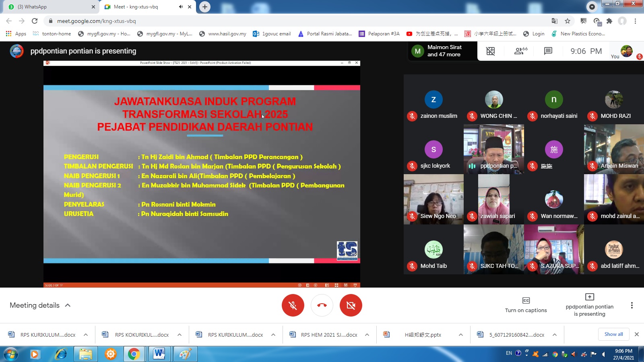Turn on your camera
644x362 pixels.
(351, 305)
